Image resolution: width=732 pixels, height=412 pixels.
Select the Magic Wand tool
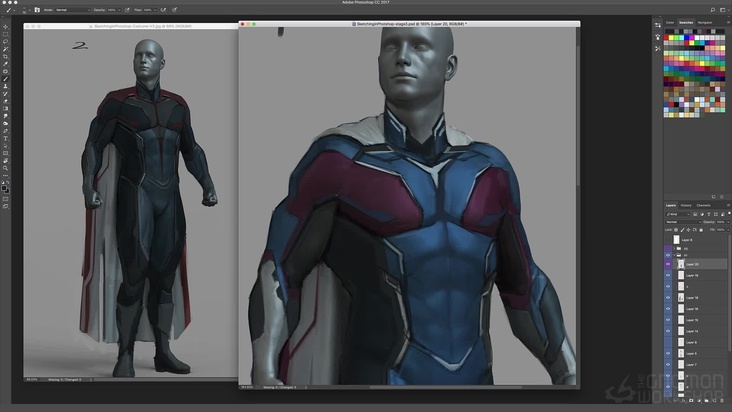[6, 49]
